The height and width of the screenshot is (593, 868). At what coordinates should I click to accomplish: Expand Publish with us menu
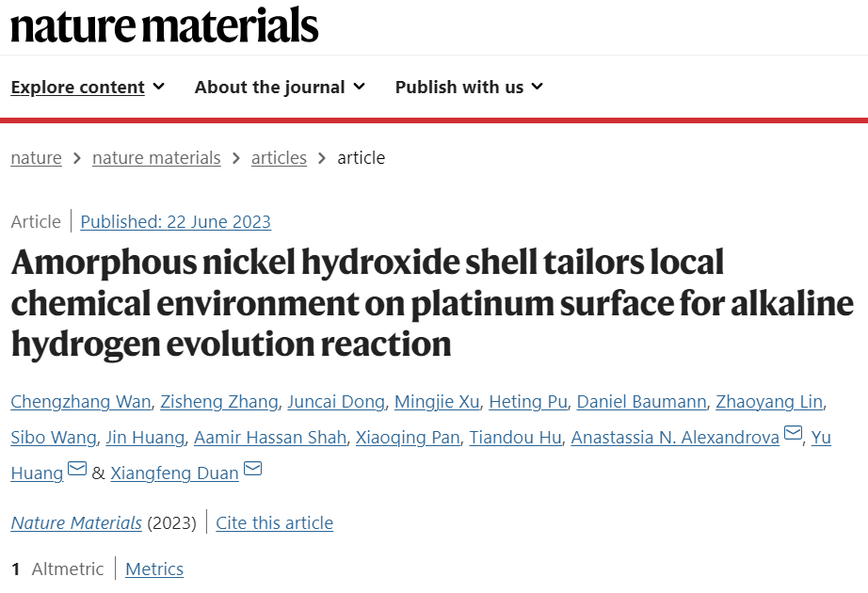pos(469,87)
